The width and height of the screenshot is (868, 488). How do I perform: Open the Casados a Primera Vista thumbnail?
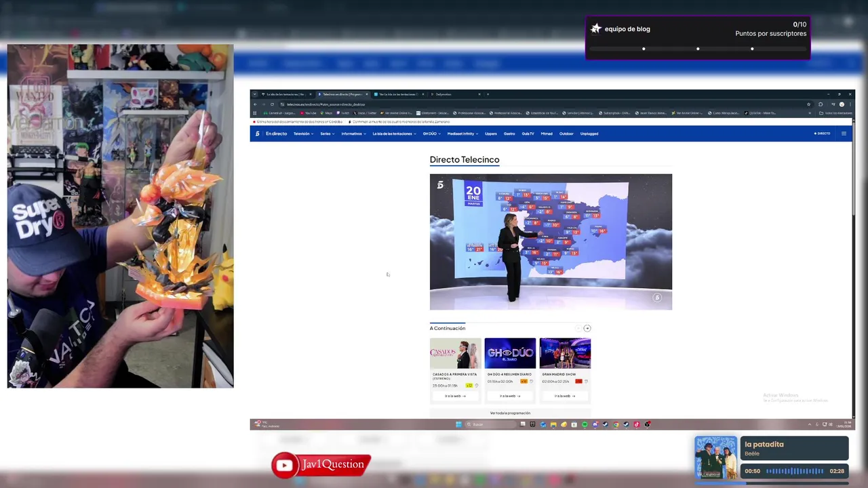tap(455, 353)
